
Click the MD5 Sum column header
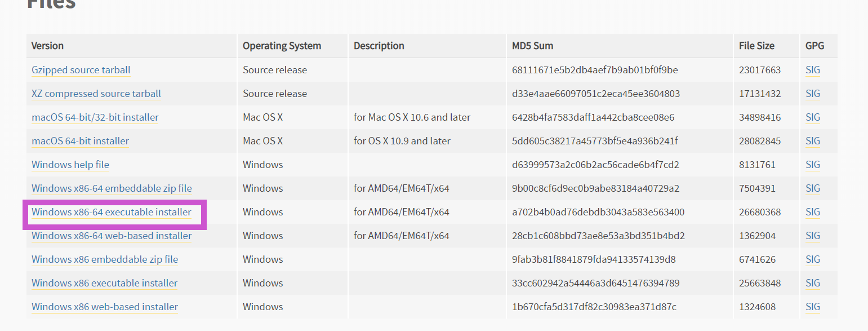[x=532, y=46]
